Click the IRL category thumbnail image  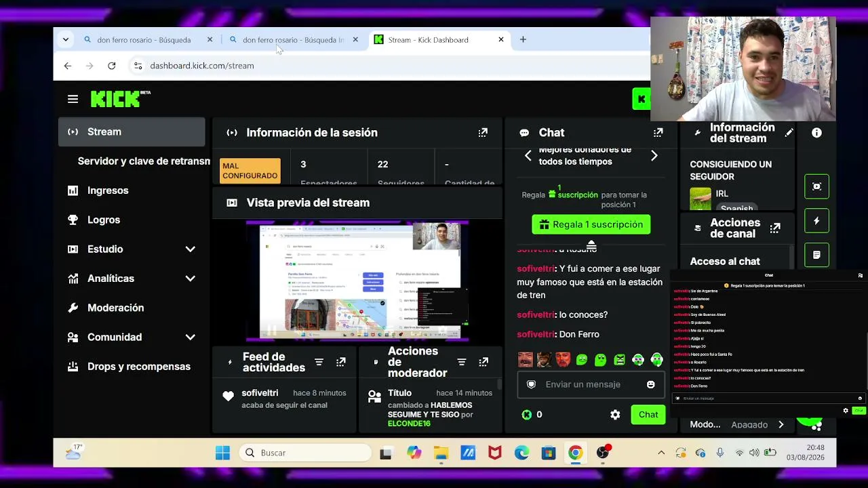point(701,199)
